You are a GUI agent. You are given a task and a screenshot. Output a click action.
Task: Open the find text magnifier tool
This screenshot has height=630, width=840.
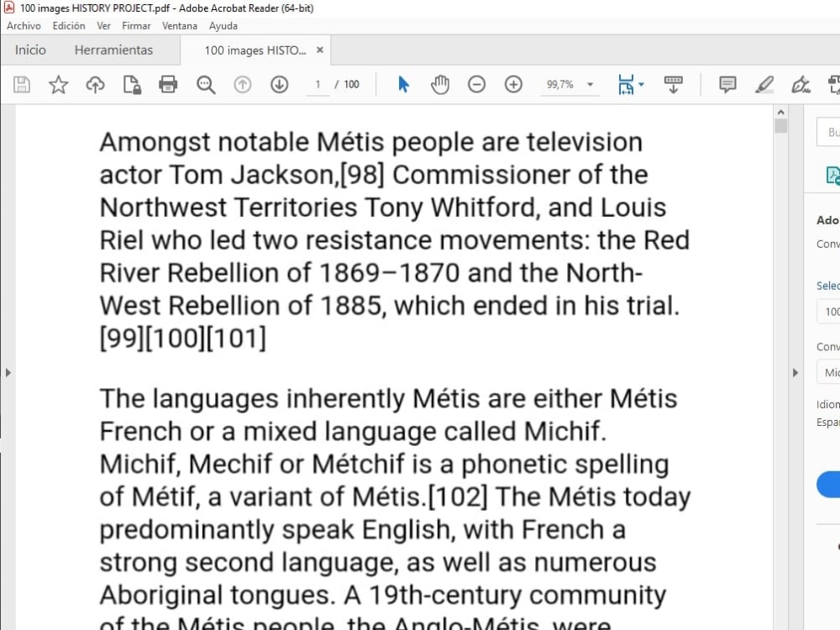tap(206, 85)
